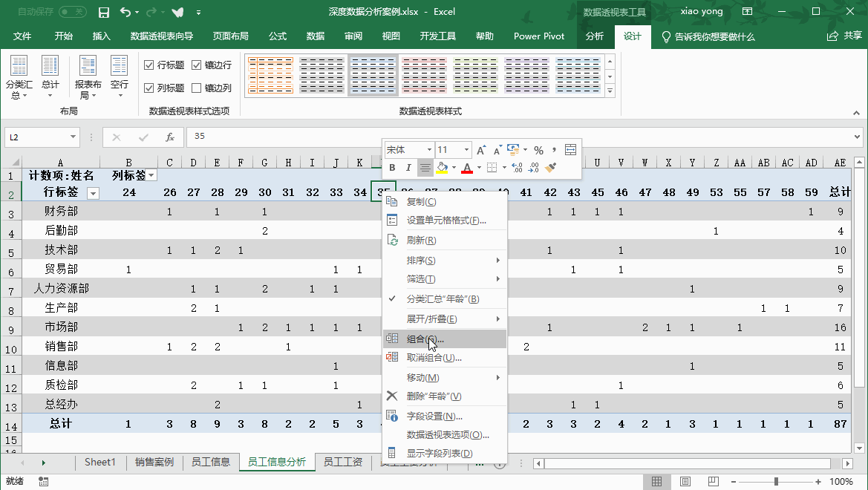Click borders icon in mini toolbar
The height and width of the screenshot is (490, 868).
492,167
